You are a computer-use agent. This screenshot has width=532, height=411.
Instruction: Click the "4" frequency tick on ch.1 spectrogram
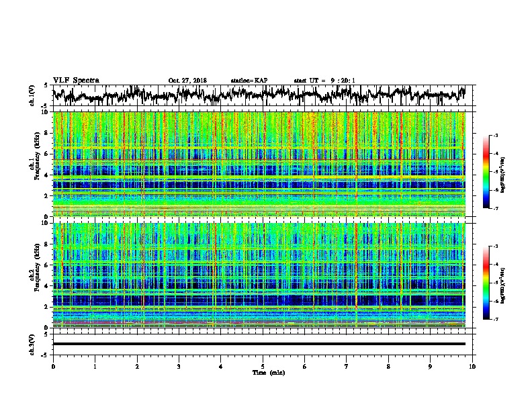[48, 175]
